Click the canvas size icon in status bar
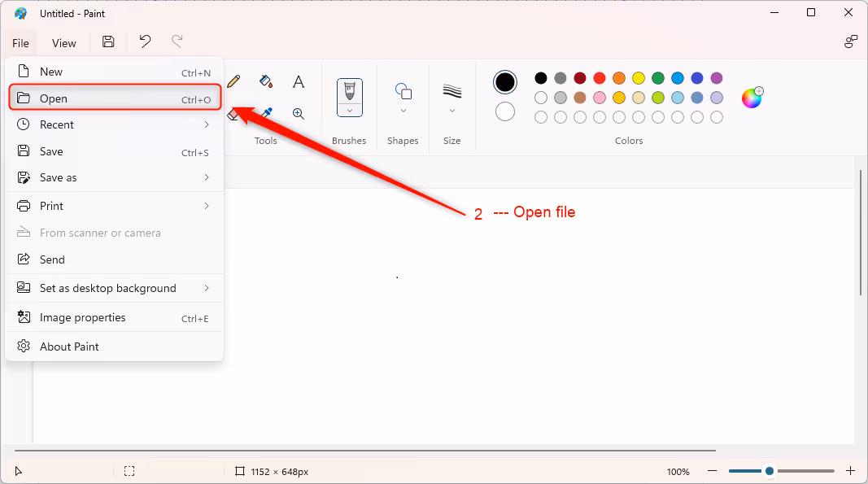868x484 pixels. coord(240,471)
